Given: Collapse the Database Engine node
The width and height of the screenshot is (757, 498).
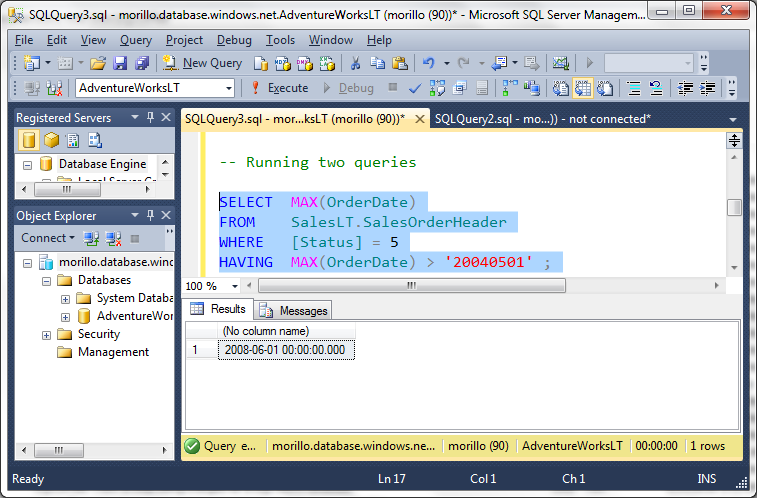Looking at the screenshot, I should pos(28,165).
